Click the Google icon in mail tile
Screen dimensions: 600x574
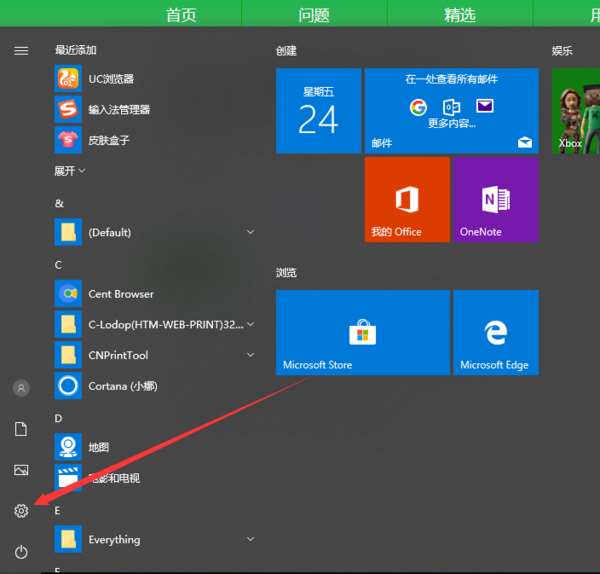pos(418,107)
